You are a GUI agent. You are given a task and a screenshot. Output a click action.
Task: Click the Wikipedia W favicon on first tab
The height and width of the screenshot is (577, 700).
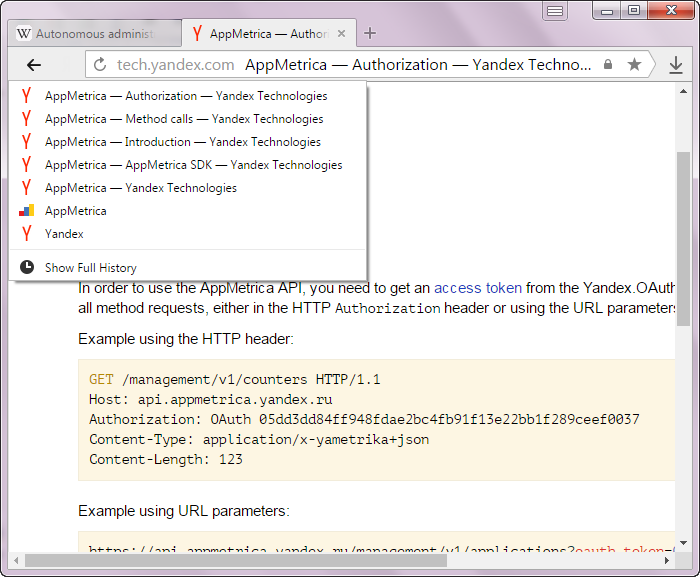click(x=24, y=33)
